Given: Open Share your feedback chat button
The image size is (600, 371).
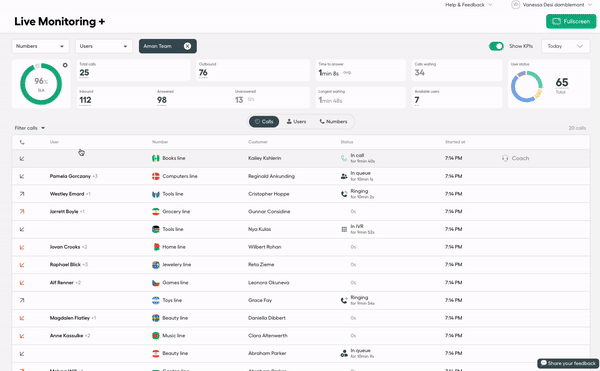Looking at the screenshot, I should (568, 363).
